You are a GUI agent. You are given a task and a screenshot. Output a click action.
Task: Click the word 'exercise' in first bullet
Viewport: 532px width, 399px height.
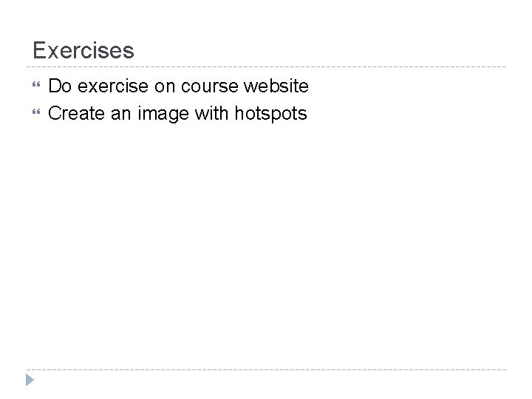point(113,86)
